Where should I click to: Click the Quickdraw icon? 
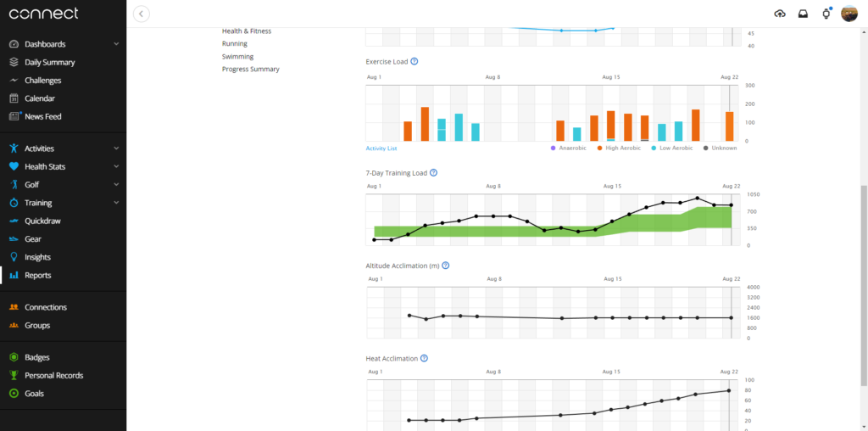14,221
